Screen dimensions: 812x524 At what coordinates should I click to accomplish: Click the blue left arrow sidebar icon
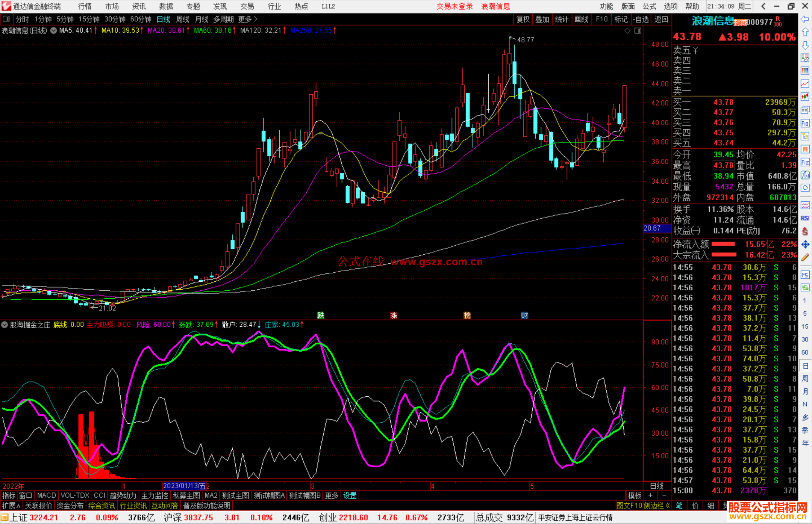pos(805,19)
